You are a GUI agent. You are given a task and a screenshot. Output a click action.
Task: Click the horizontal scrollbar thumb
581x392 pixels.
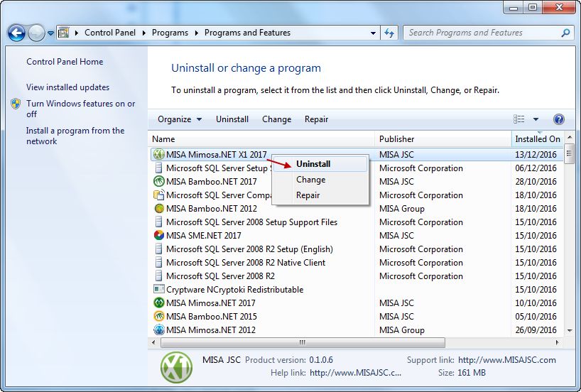point(303,343)
